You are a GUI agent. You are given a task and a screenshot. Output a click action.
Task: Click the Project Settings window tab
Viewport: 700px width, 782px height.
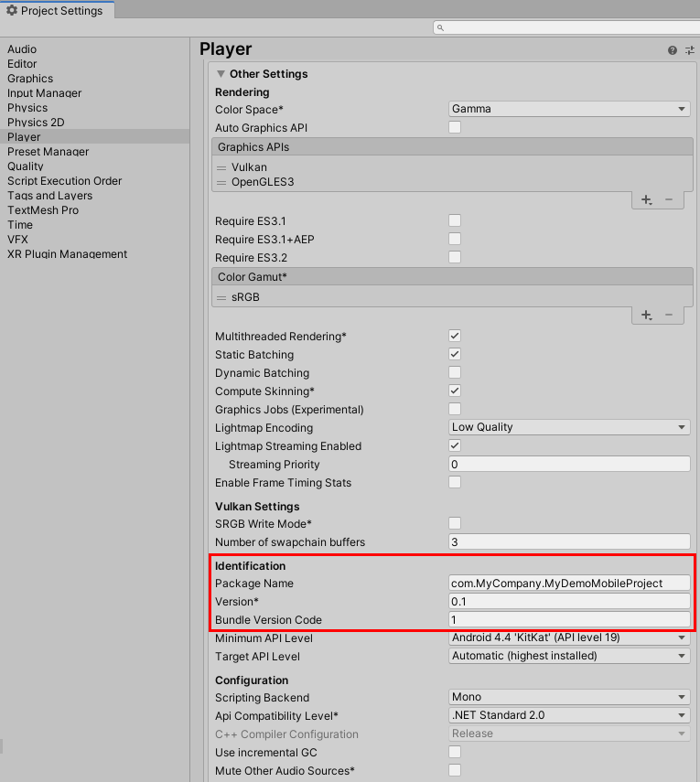pos(56,11)
